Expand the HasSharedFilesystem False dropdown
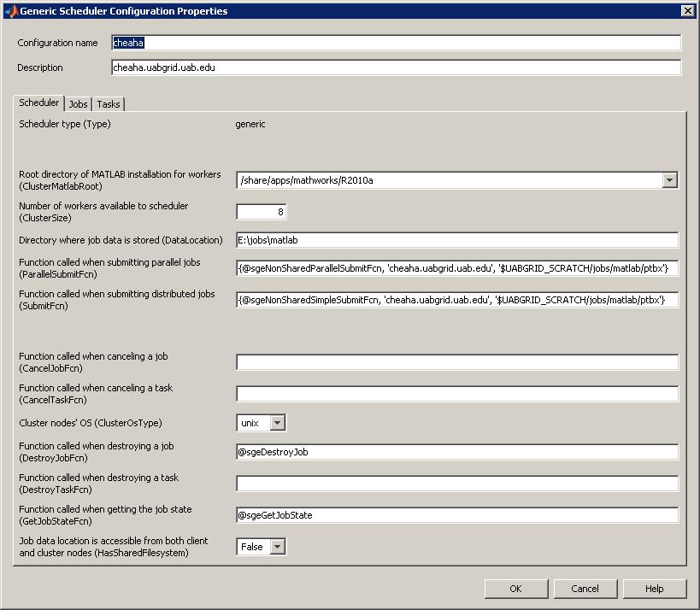This screenshot has width=700, height=610. [x=277, y=547]
